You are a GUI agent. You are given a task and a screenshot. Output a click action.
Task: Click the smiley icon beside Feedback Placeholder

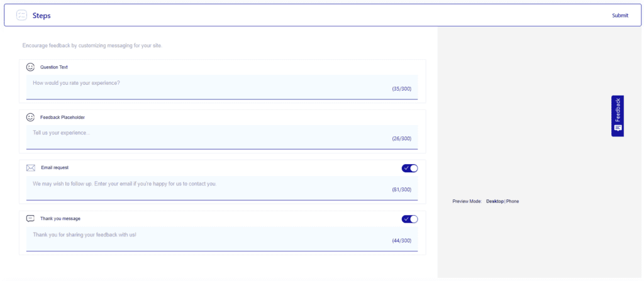[x=30, y=117]
